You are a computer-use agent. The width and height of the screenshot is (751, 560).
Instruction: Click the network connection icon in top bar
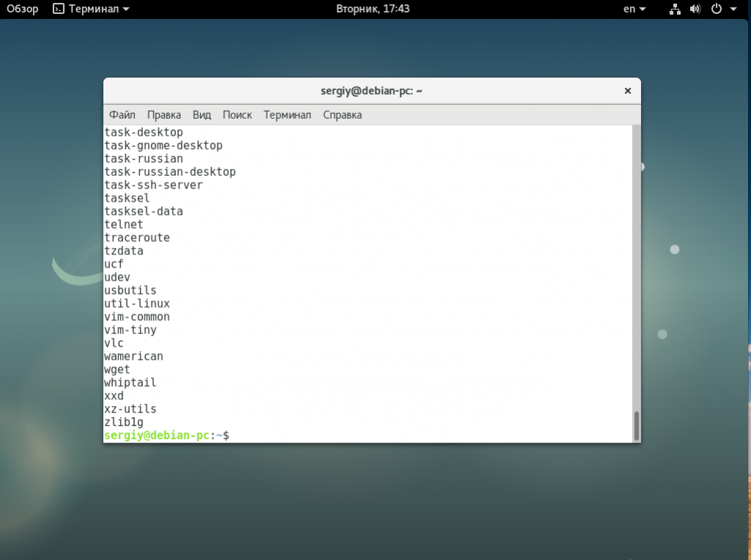pos(675,9)
